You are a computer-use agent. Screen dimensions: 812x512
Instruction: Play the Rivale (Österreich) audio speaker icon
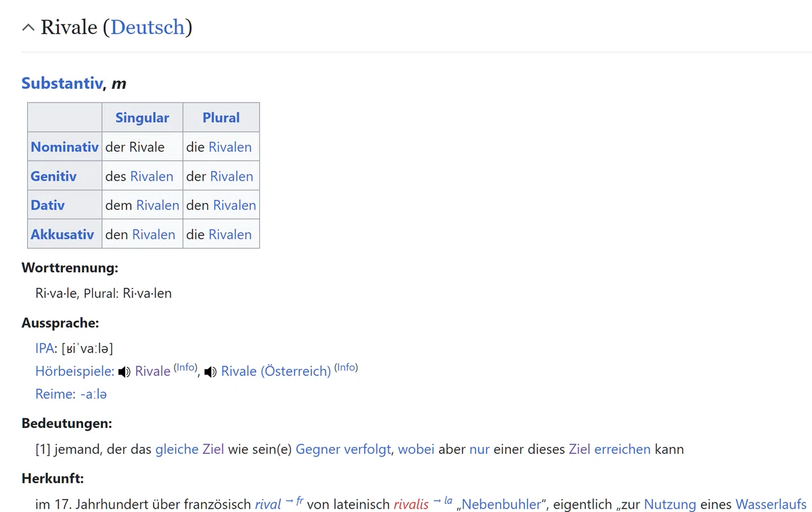210,372
